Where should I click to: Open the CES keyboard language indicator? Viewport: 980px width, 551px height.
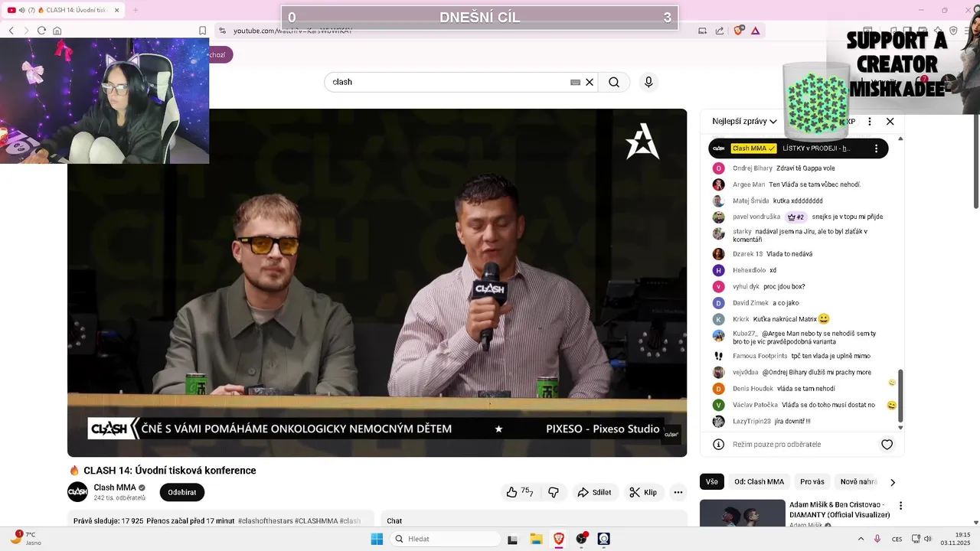pyautogui.click(x=897, y=539)
